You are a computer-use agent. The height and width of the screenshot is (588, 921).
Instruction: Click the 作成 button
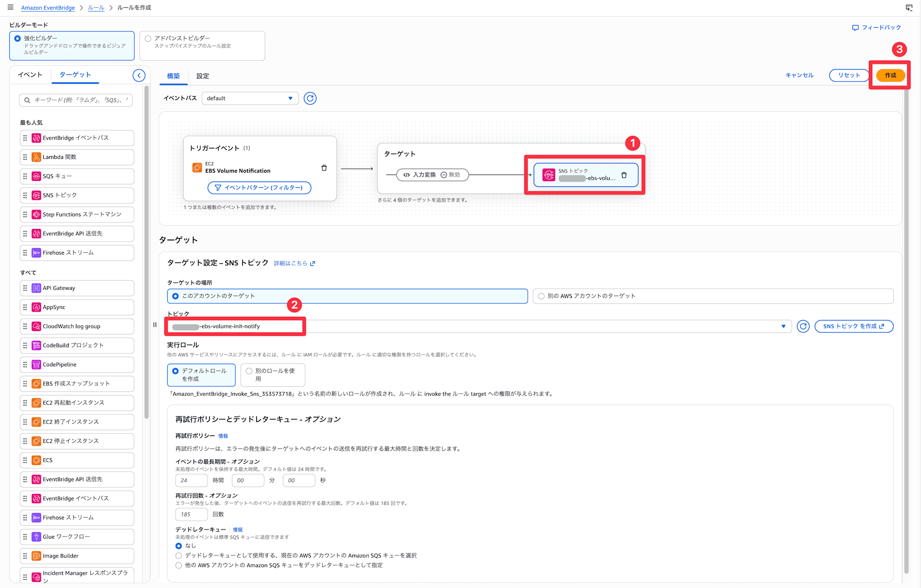pyautogui.click(x=891, y=76)
